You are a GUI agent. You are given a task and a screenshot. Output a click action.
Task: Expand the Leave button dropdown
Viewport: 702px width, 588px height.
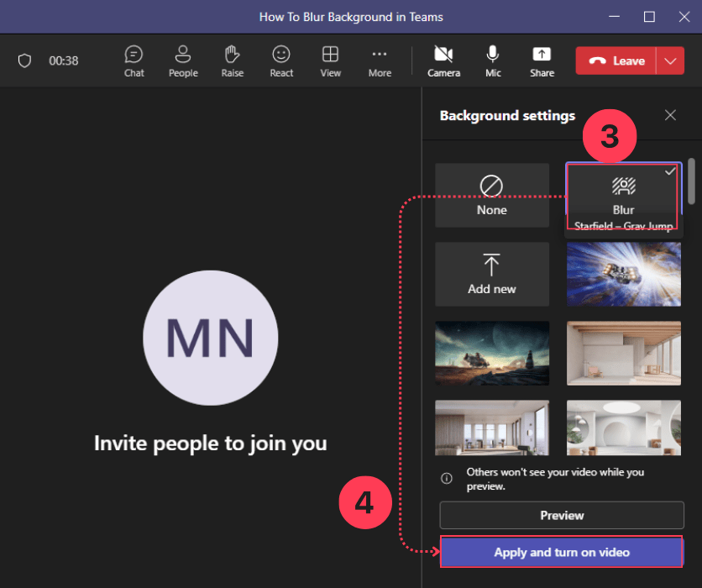(668, 60)
